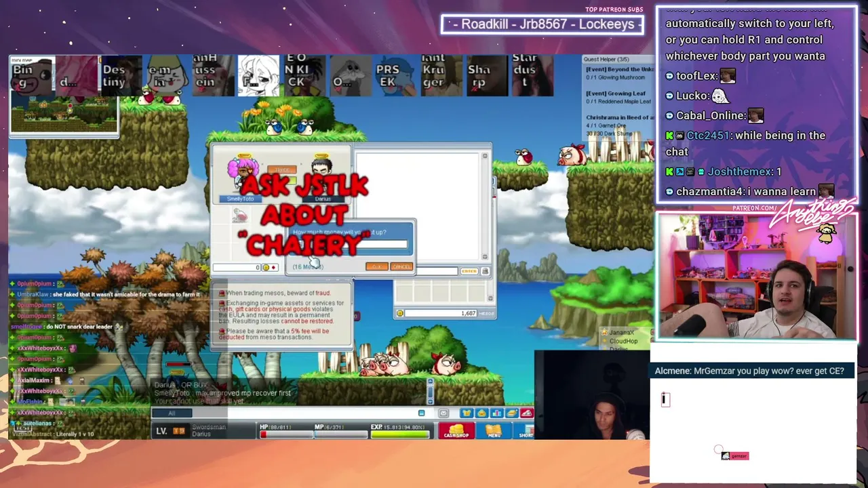Viewport: 868px width, 488px height.
Task: Open the Chrishrama quest entry
Action: pyautogui.click(x=619, y=118)
